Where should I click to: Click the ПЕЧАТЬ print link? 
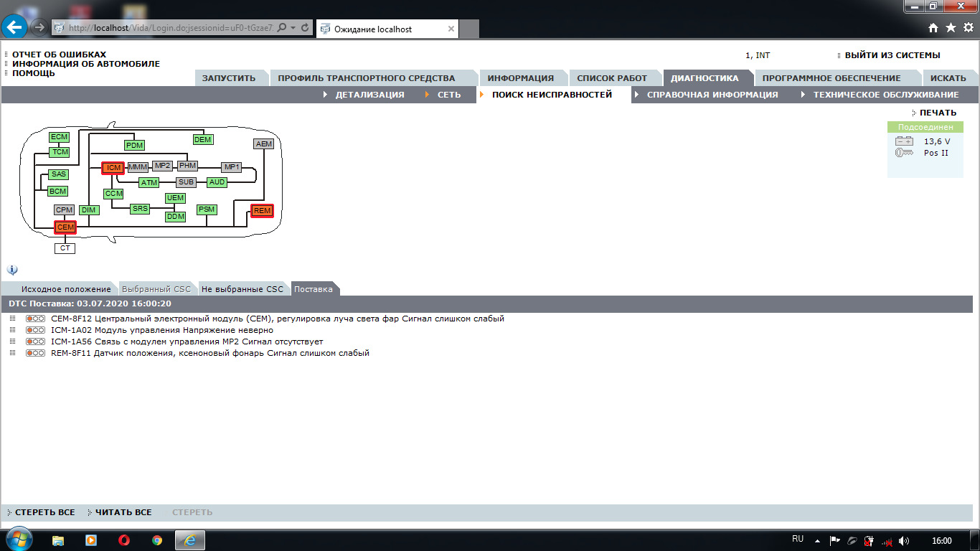coord(938,113)
